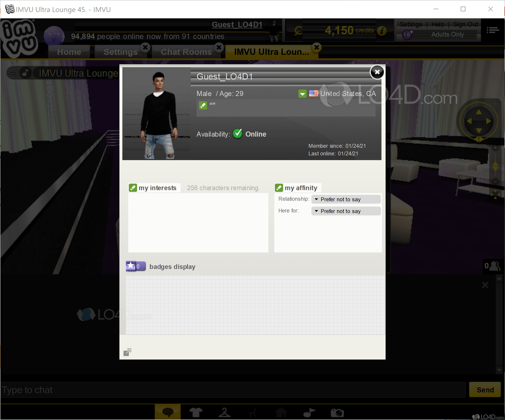Click the Sign Out link
The image size is (505, 420).
[466, 24]
